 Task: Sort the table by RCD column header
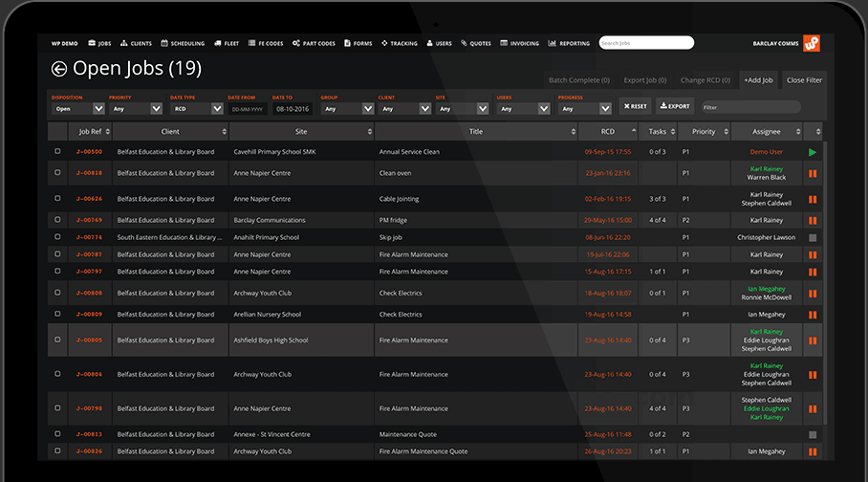[608, 131]
